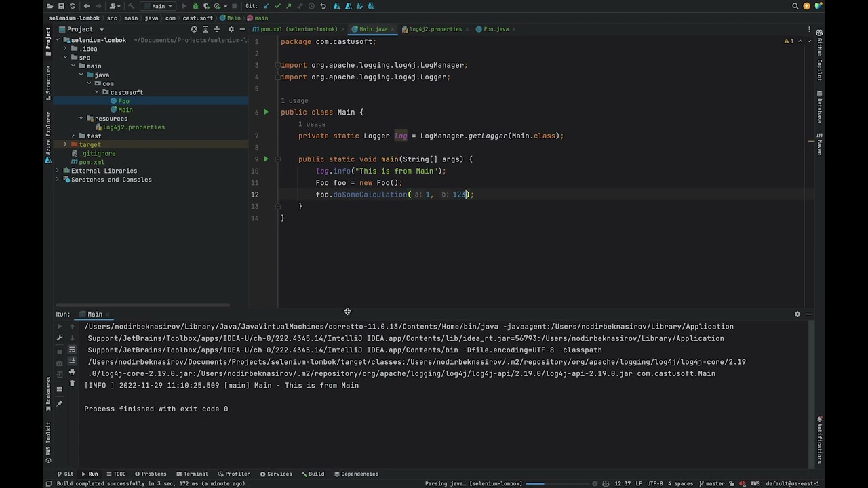Select Main class in project tree
868x488 pixels.
121,110
